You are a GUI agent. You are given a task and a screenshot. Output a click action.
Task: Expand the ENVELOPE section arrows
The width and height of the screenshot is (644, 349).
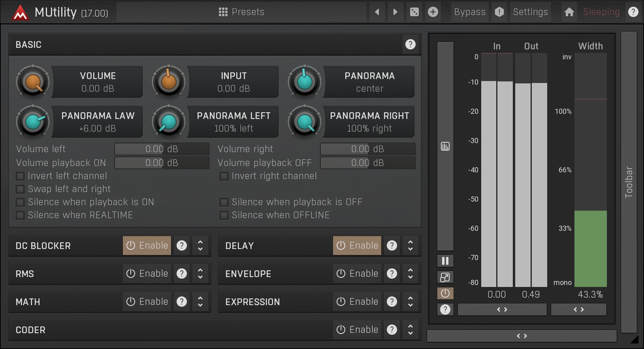[411, 274]
